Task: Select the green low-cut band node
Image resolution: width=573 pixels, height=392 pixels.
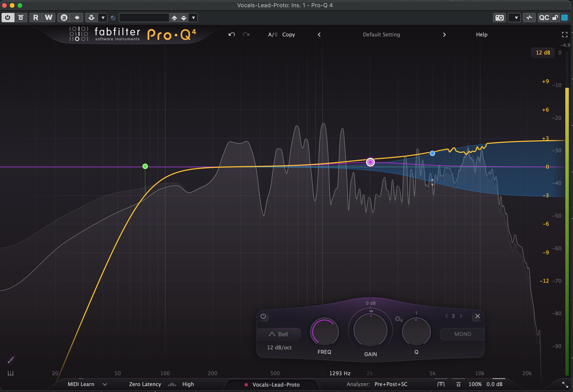Action: 145,166
